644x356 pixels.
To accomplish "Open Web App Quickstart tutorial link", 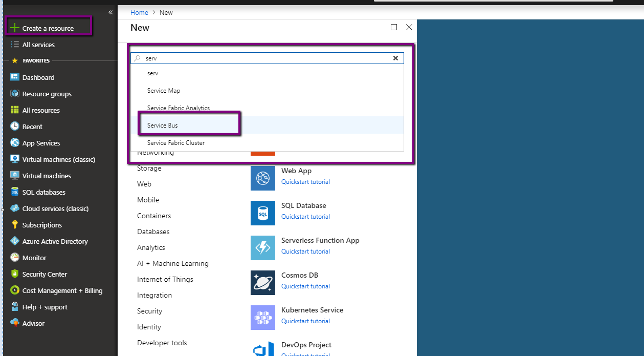I will [x=305, y=182].
